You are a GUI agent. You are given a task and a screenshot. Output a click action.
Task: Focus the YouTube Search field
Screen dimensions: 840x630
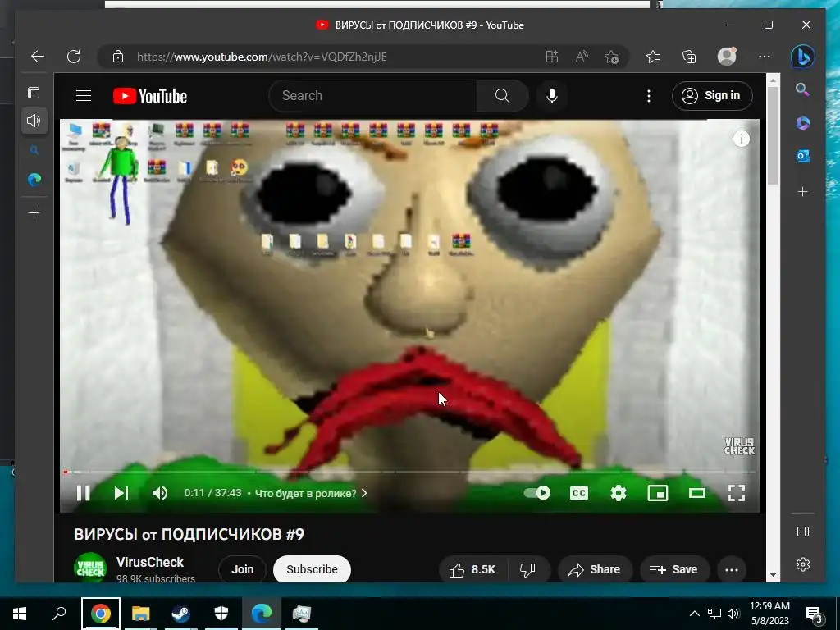click(x=373, y=96)
